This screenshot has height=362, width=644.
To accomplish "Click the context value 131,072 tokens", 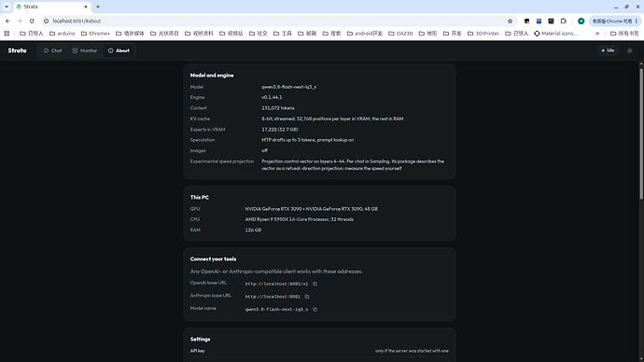I will (278, 108).
